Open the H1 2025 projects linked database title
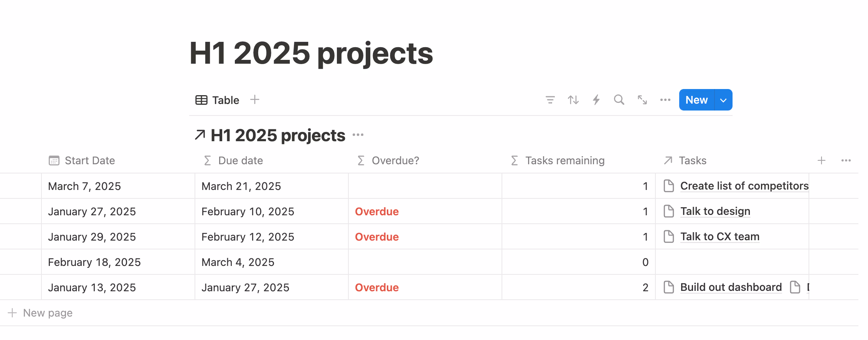Screen dimensions: 868x340 (278, 135)
